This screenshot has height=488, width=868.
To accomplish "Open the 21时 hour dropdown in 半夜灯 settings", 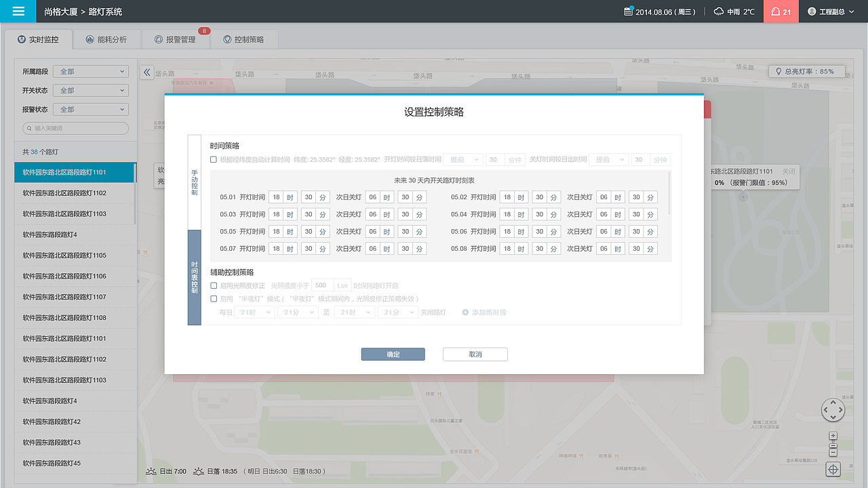I will coord(254,310).
